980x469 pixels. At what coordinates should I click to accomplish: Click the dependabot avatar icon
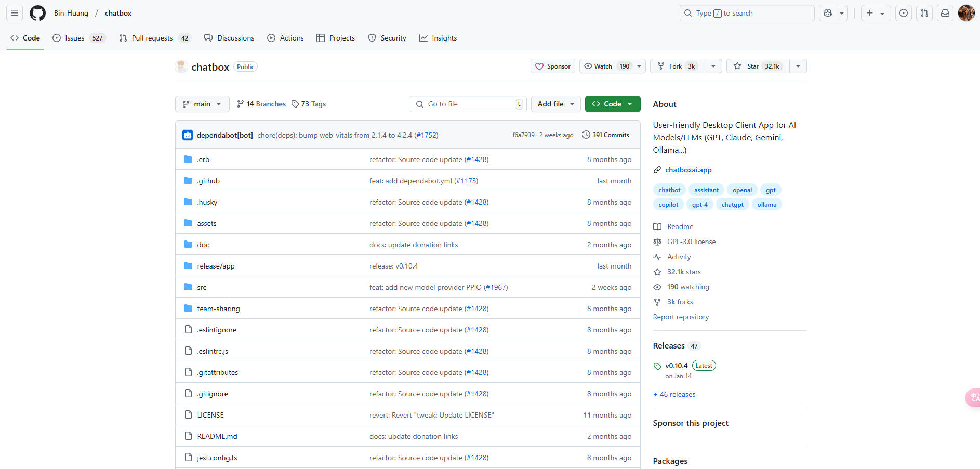pyautogui.click(x=188, y=135)
